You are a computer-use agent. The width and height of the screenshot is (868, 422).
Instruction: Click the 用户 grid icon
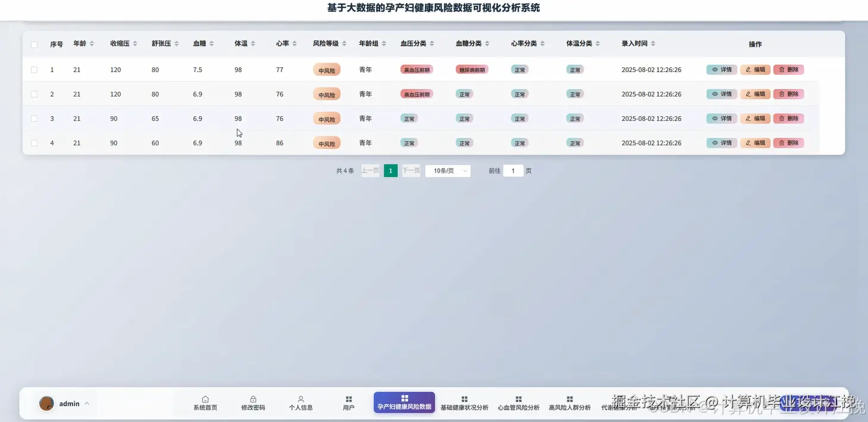point(349,399)
